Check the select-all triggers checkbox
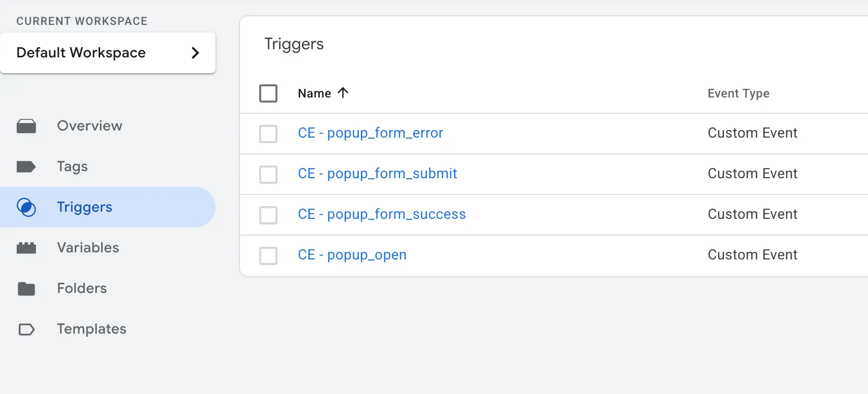The width and height of the screenshot is (868, 394). [x=268, y=93]
